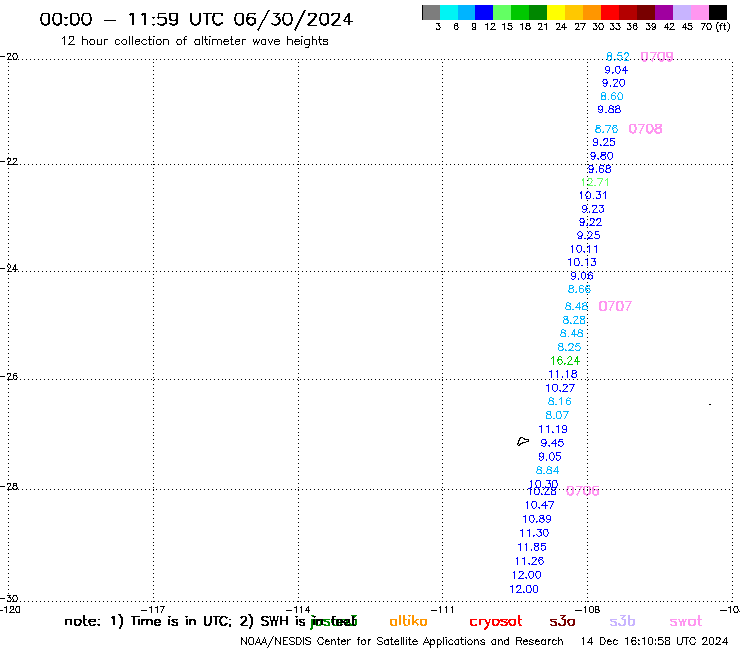The image size is (740, 650).
Task: Select the timestamp 14 Dec 16:10:58 UTC 2024
Action: [654, 642]
